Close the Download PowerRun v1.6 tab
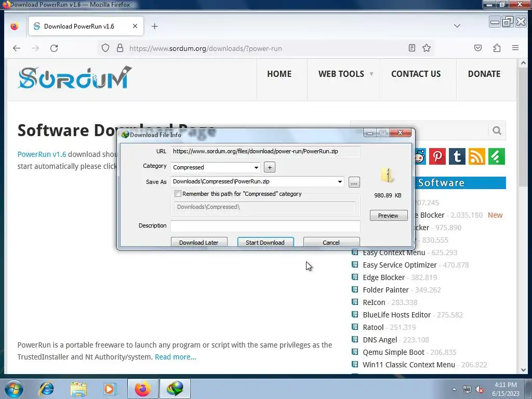 tap(135, 26)
